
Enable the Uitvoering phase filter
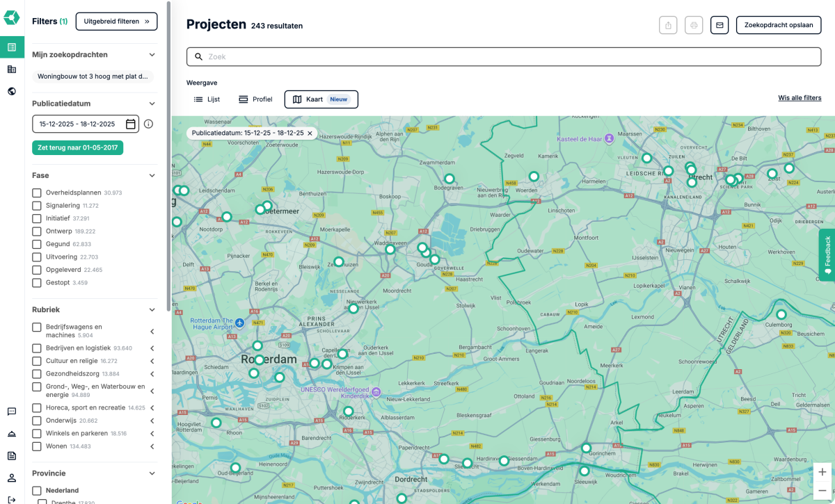[x=37, y=257]
